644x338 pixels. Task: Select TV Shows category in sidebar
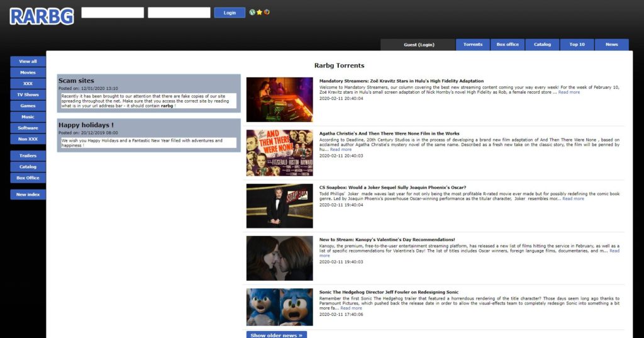click(28, 94)
